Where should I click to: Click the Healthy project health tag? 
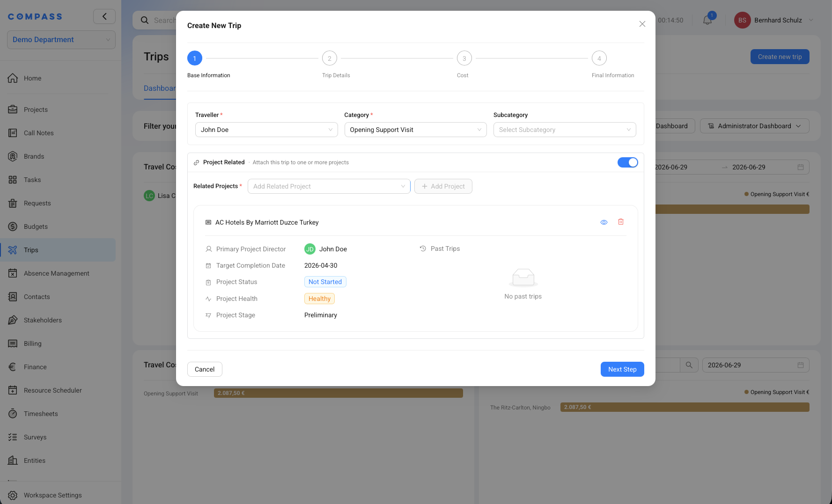[319, 299]
